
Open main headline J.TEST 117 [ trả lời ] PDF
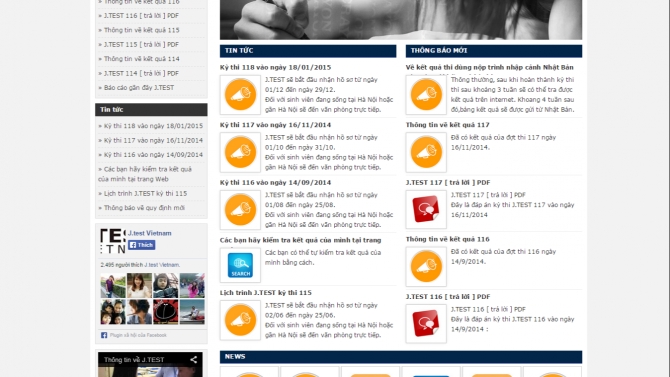(448, 183)
